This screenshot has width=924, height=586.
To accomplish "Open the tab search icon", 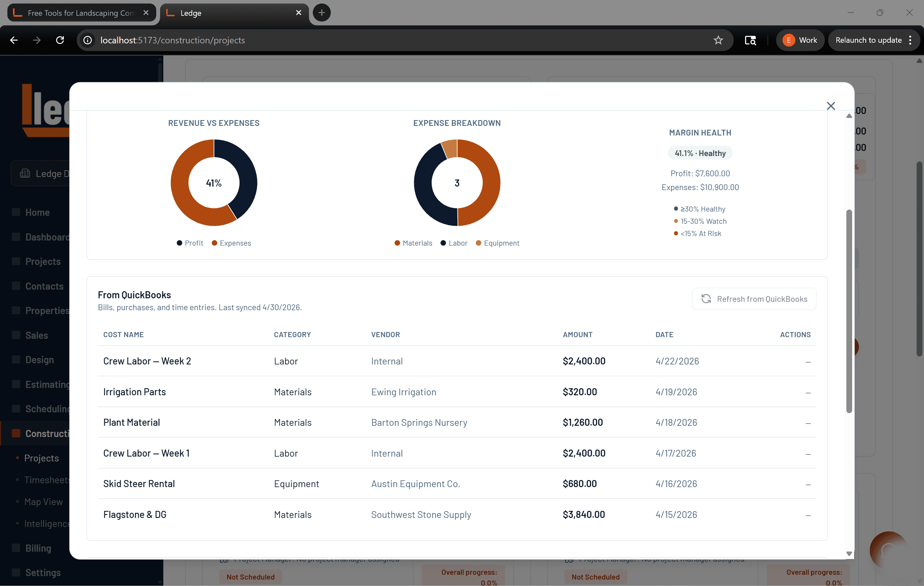I will [750, 40].
